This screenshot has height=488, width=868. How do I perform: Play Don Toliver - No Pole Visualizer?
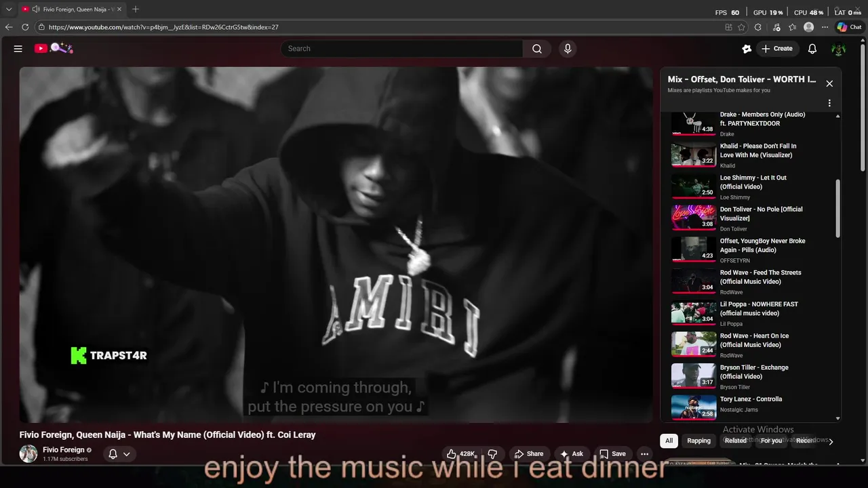click(x=749, y=219)
